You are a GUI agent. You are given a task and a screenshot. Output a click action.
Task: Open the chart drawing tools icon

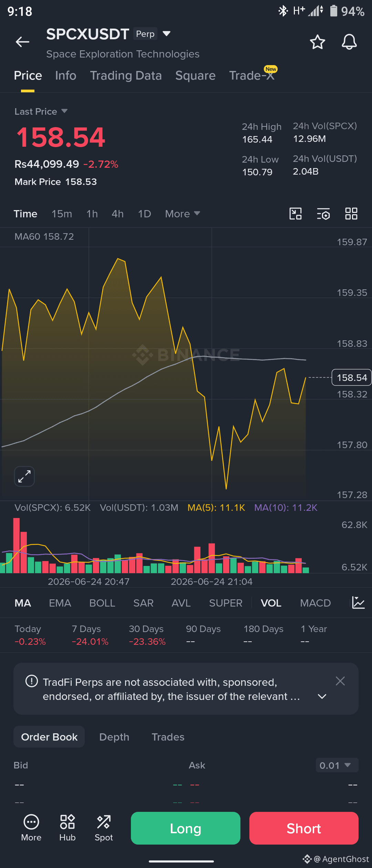[x=296, y=214]
